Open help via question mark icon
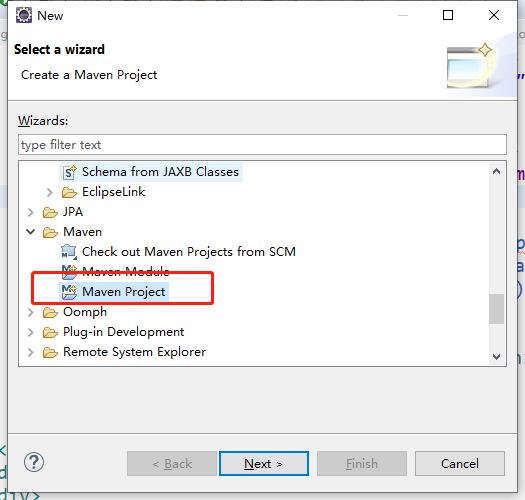The height and width of the screenshot is (500, 525). coord(34,462)
